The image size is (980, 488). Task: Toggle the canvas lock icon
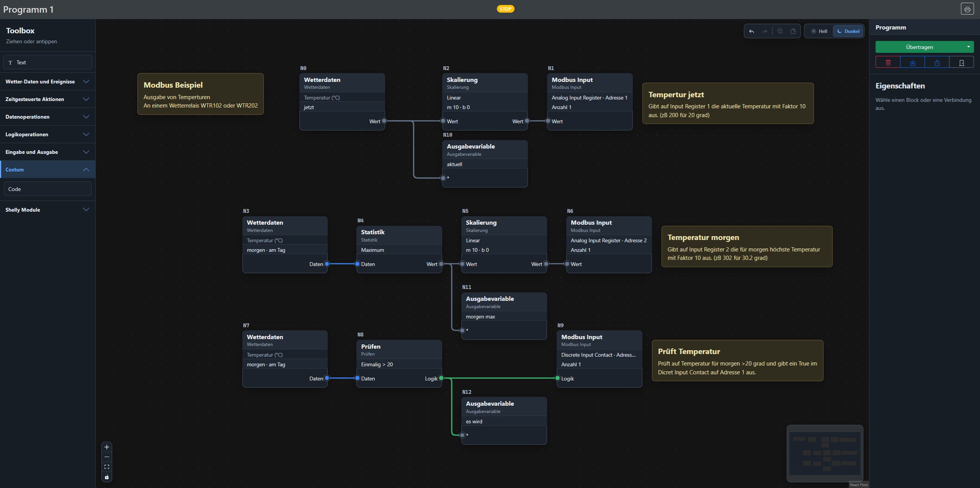pyautogui.click(x=107, y=477)
